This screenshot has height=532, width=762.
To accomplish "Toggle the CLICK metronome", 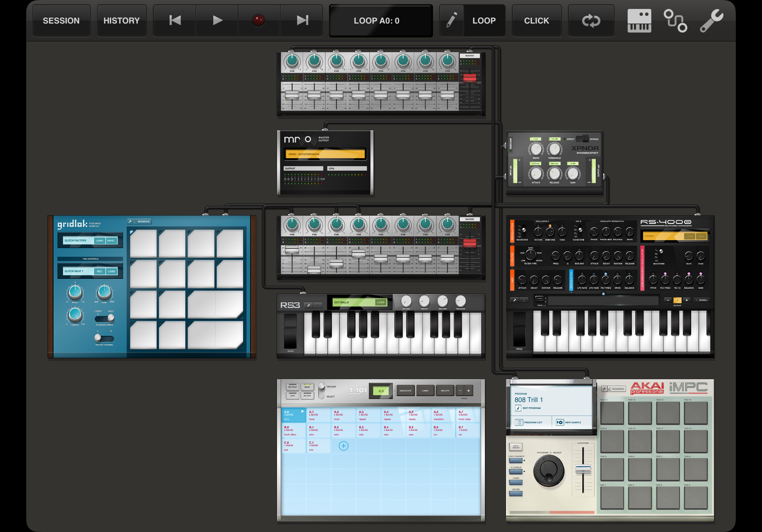I will point(537,20).
